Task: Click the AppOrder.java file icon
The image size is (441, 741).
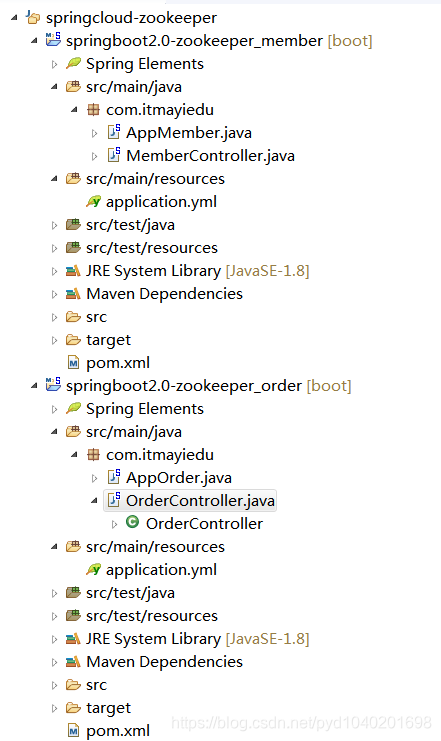Action: pos(114,476)
